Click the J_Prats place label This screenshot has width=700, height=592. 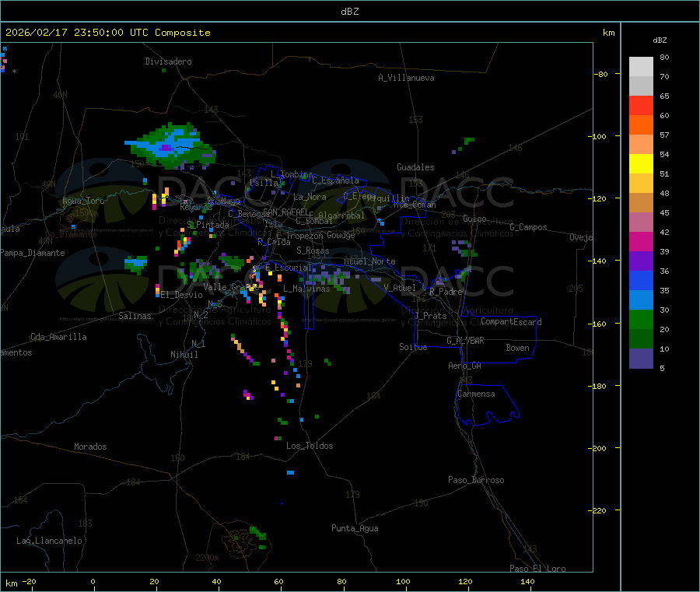click(x=431, y=316)
